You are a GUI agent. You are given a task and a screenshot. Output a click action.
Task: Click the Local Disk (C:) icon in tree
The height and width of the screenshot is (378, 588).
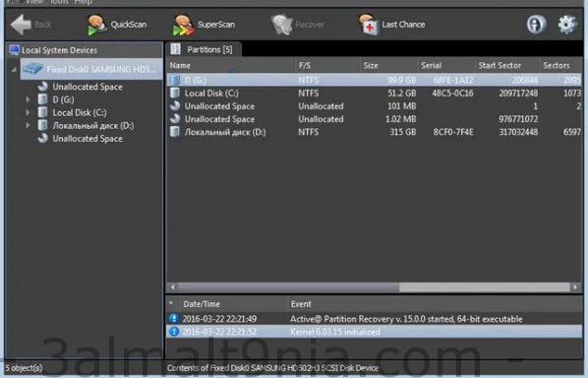coord(42,112)
